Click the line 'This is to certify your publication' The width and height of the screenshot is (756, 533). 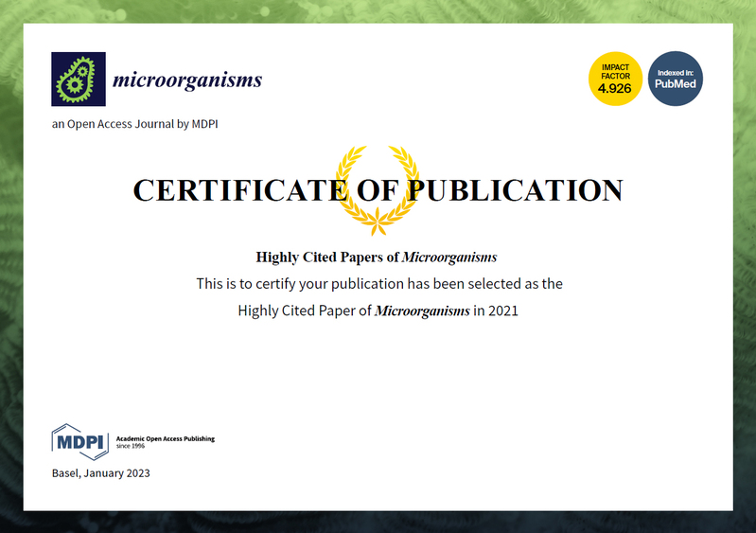click(379, 284)
